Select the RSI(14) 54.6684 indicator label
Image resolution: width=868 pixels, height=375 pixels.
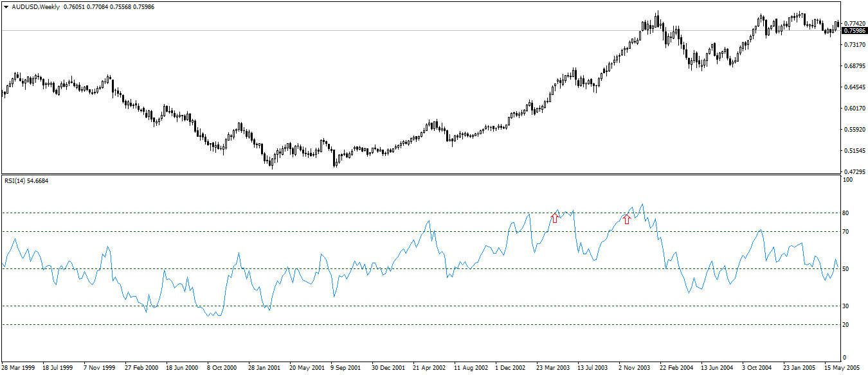click(x=26, y=181)
